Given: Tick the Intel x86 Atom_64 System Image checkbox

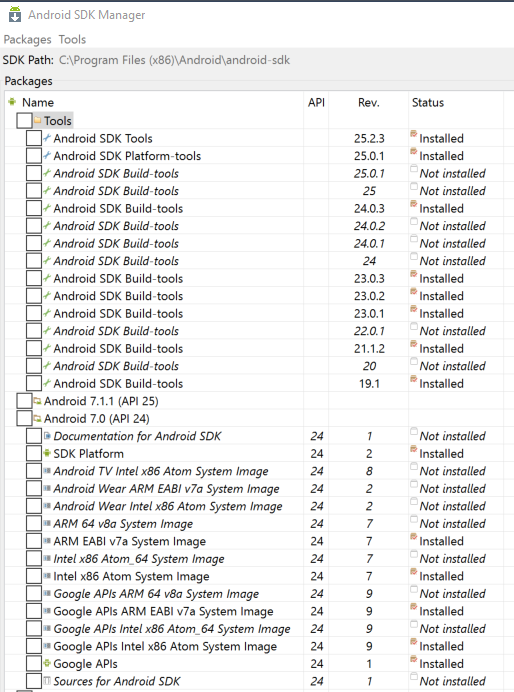Looking at the screenshot, I should pos(34,559).
